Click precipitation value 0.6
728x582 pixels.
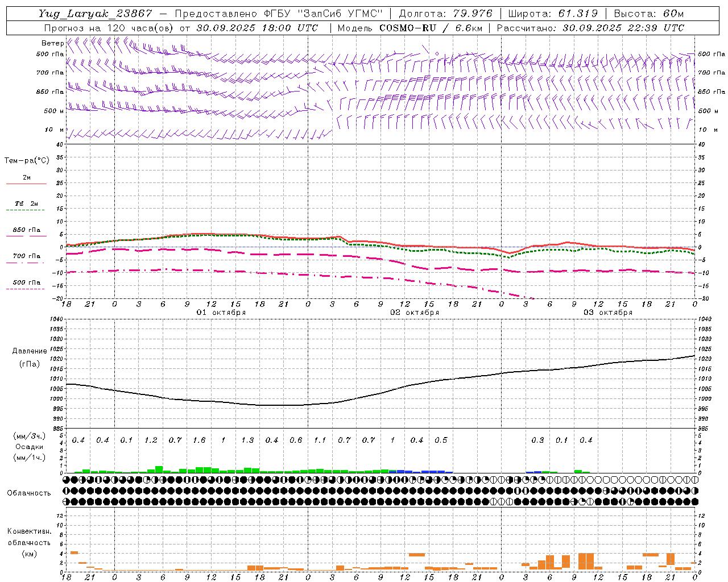click(296, 440)
